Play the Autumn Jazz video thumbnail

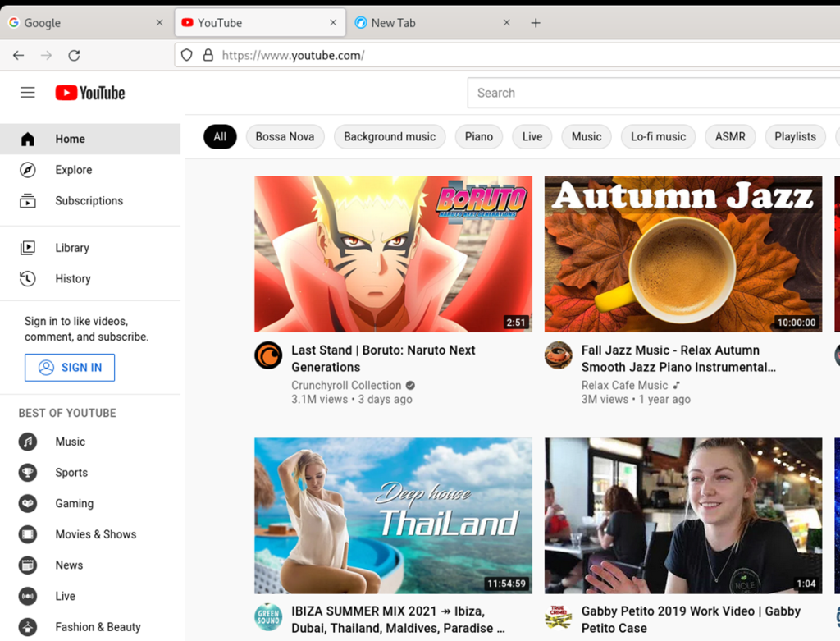coord(683,254)
